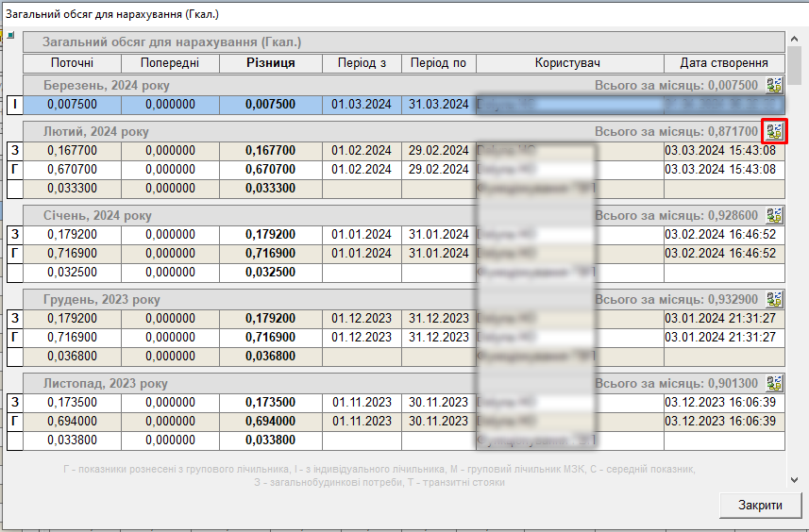The width and height of the screenshot is (809, 532).
Task: Click the details icon for Листопад 2023
Action: pyautogui.click(x=775, y=383)
